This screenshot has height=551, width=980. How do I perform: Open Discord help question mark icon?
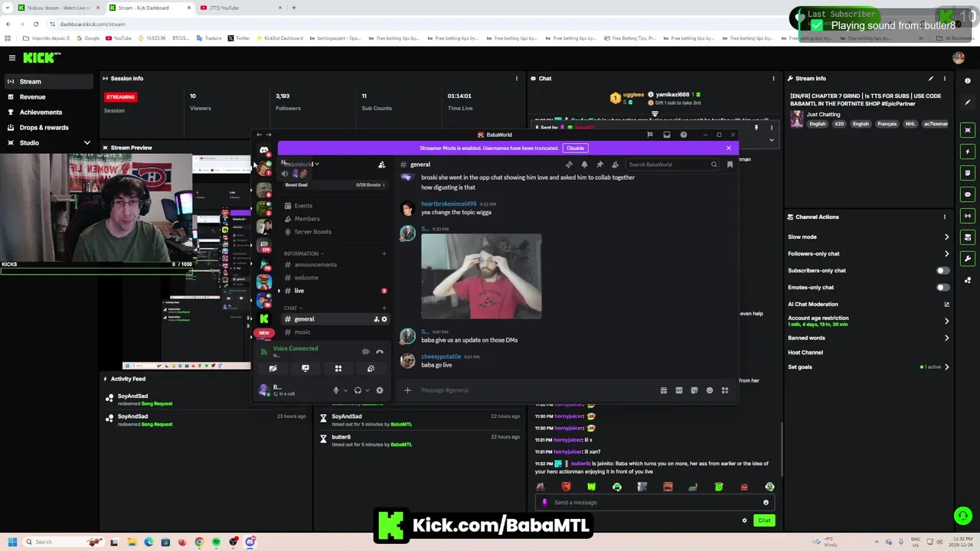(684, 135)
